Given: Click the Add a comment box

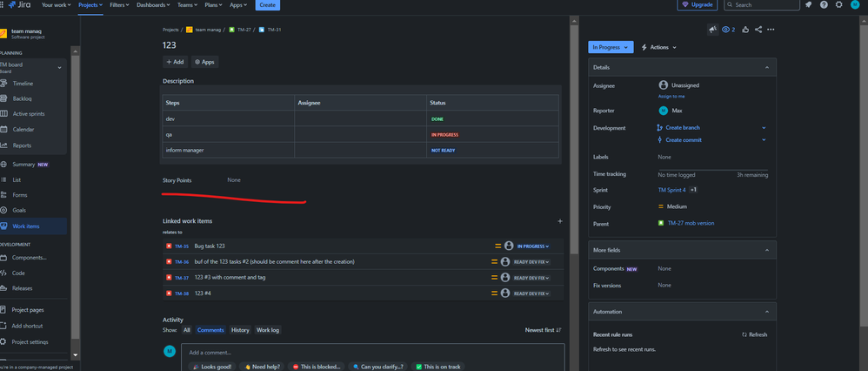Looking at the screenshot, I should (x=372, y=353).
